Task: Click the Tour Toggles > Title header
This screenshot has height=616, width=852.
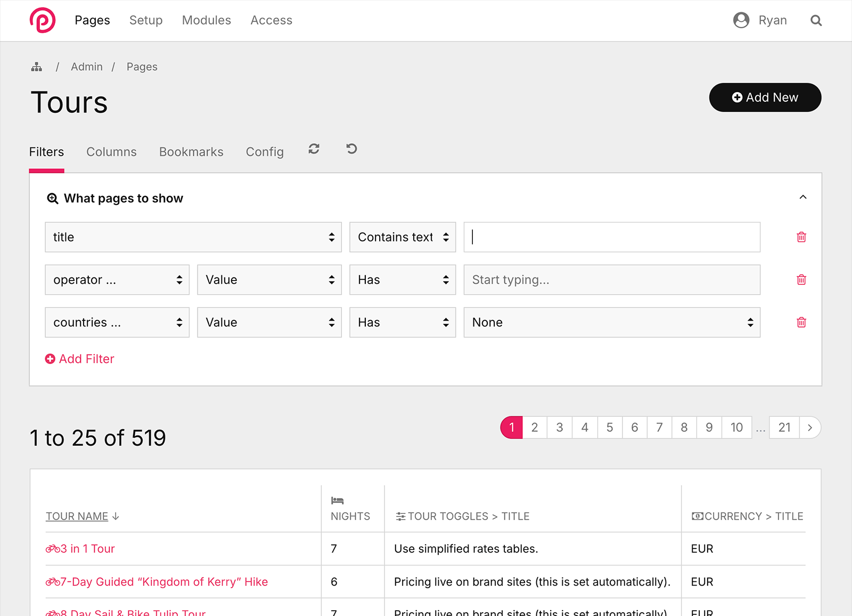Action: 463,516
